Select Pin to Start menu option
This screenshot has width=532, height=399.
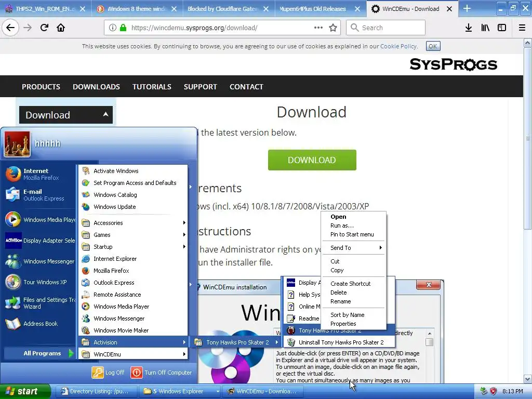pyautogui.click(x=353, y=234)
